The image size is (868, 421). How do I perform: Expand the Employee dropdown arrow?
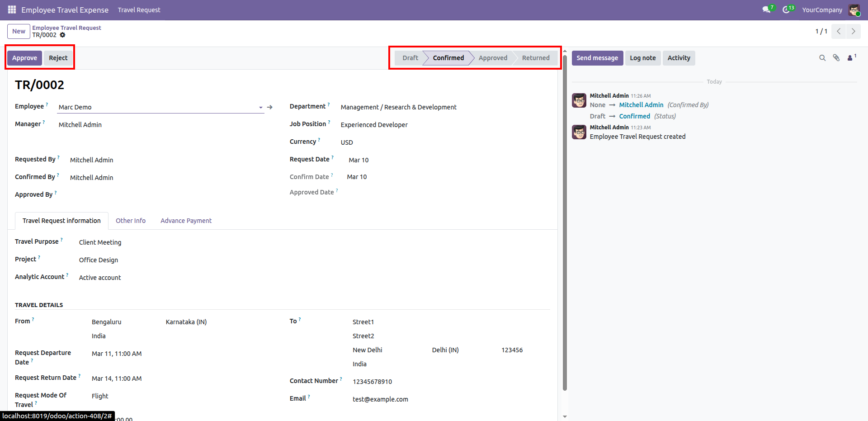click(260, 108)
